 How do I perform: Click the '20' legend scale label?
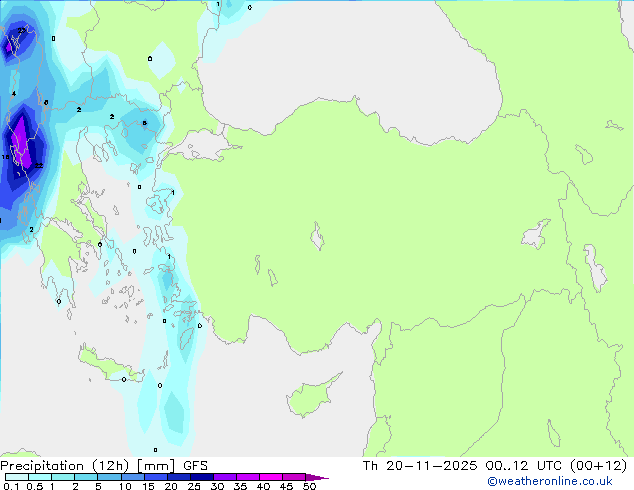171,486
